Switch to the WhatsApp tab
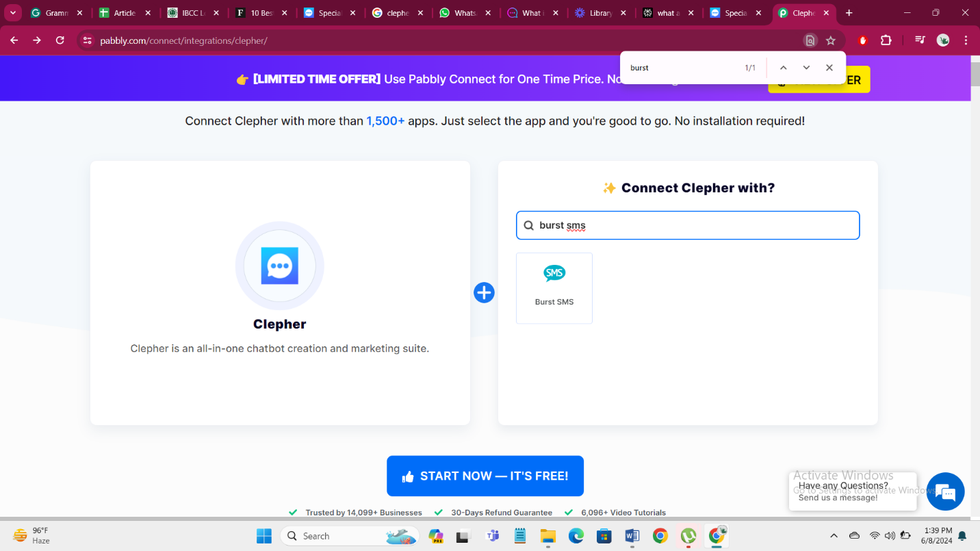 coord(464,13)
